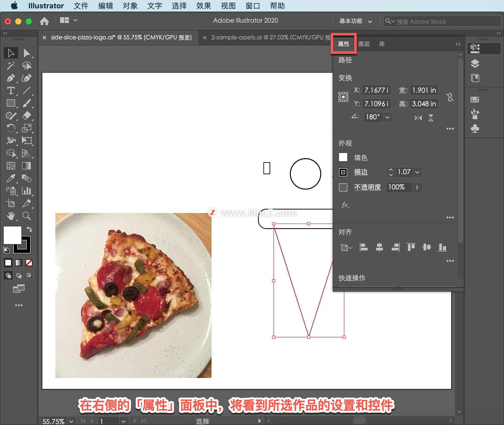Click the white 填色 fill swatch
Image resolution: width=504 pixels, height=425 pixels.
343,157
